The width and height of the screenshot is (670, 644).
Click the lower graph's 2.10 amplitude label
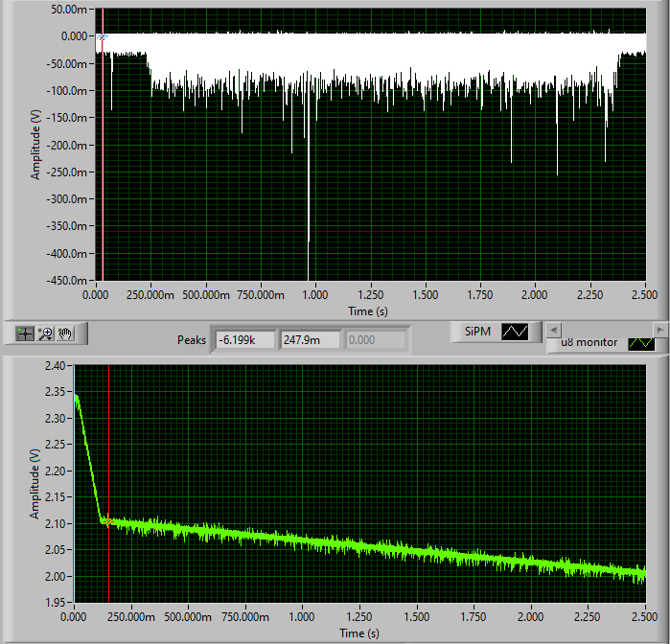coord(55,524)
